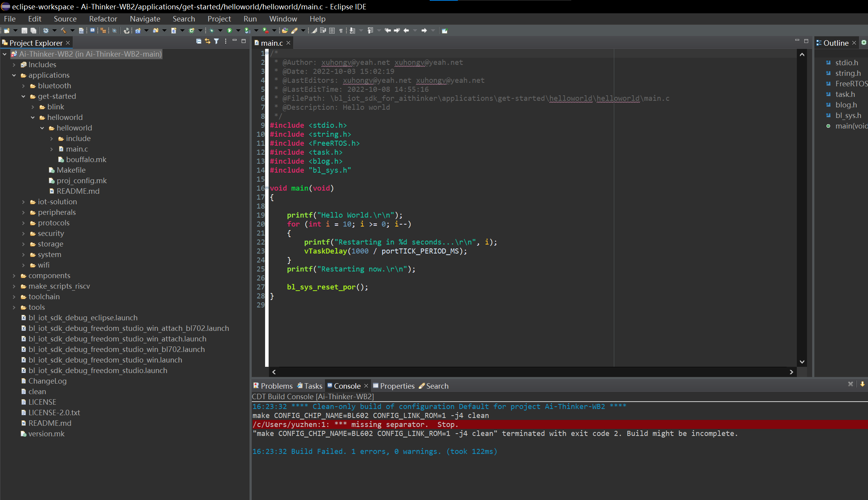Click the Forward navigation arrow
The width and height of the screenshot is (868, 500).
click(424, 30)
